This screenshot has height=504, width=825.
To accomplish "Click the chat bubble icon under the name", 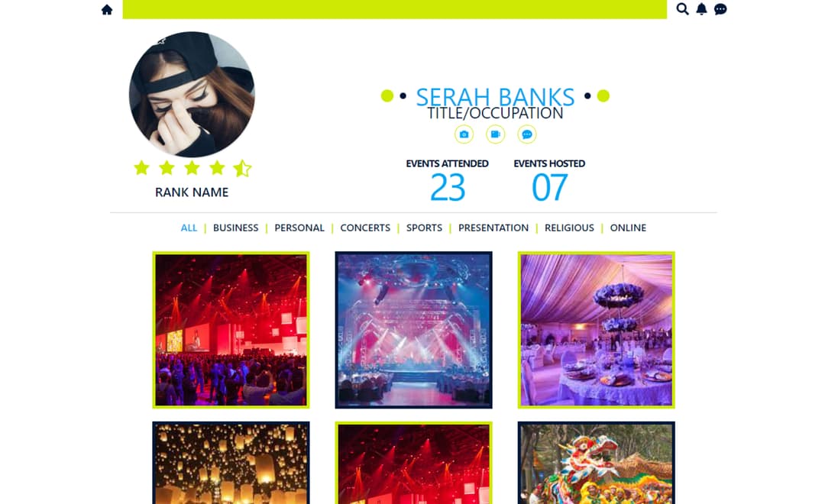I will click(526, 134).
